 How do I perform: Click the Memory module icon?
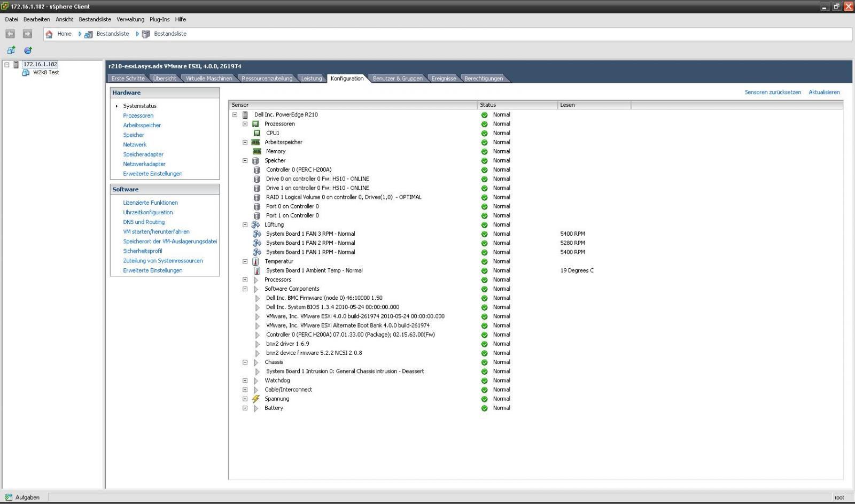pos(257,151)
